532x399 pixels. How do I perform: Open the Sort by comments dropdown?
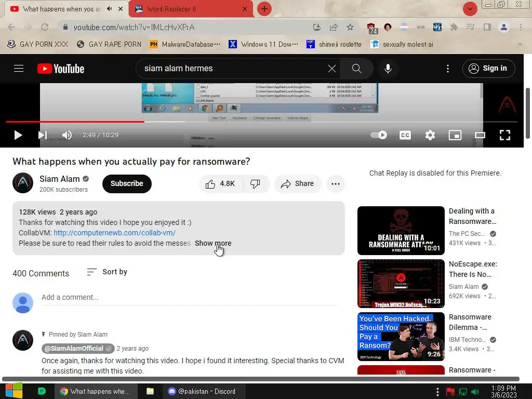107,272
